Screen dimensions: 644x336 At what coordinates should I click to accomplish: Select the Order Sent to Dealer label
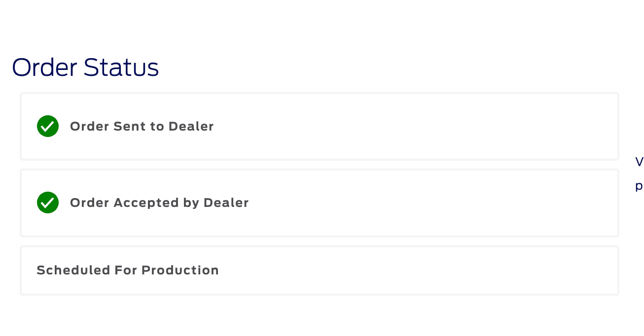click(x=142, y=126)
